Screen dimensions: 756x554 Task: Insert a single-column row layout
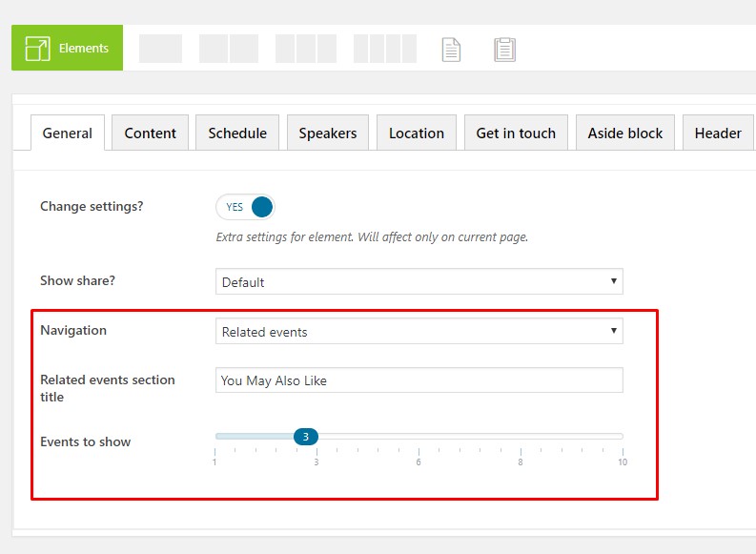pyautogui.click(x=160, y=49)
